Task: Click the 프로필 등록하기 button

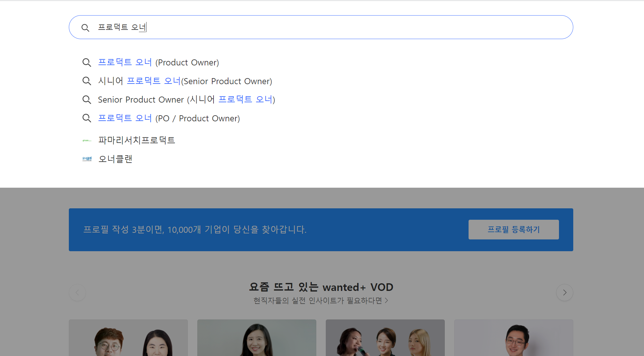Action: coord(513,229)
